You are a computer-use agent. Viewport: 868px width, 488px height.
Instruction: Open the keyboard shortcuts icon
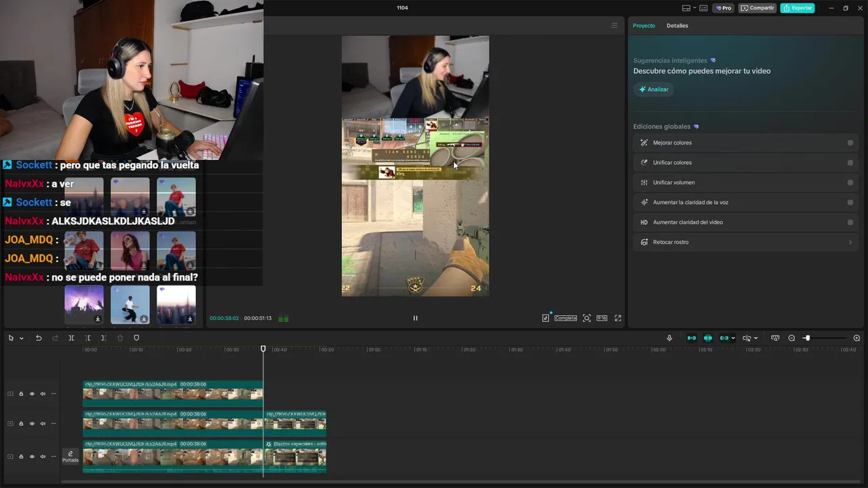[x=703, y=8]
